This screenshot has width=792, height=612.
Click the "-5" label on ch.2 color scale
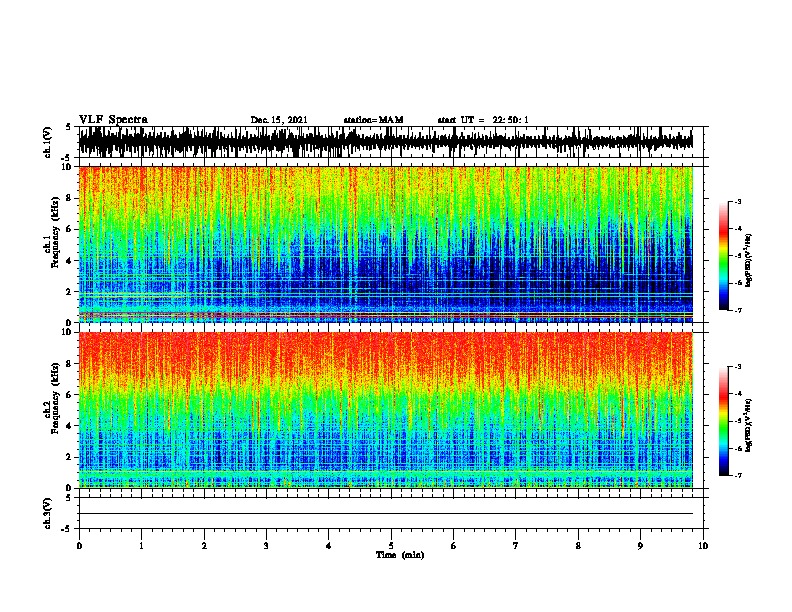738,421
